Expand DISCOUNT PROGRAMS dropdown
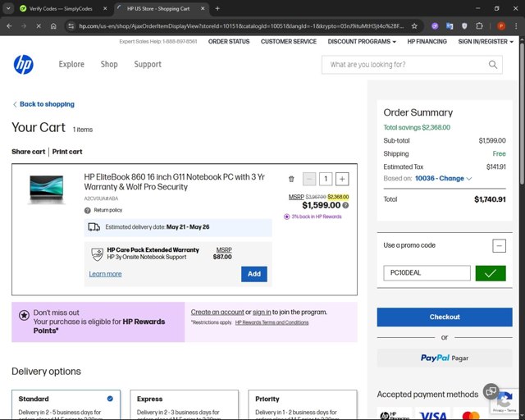The width and height of the screenshot is (525, 420). (362, 42)
